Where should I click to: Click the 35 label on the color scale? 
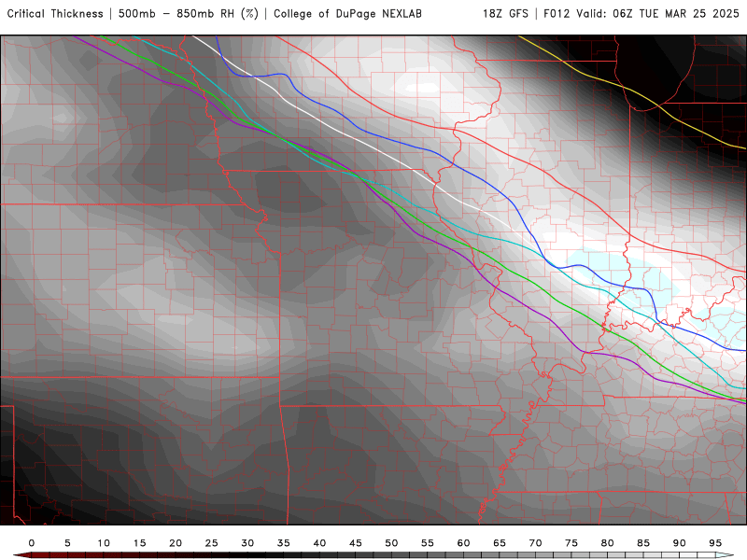284,543
